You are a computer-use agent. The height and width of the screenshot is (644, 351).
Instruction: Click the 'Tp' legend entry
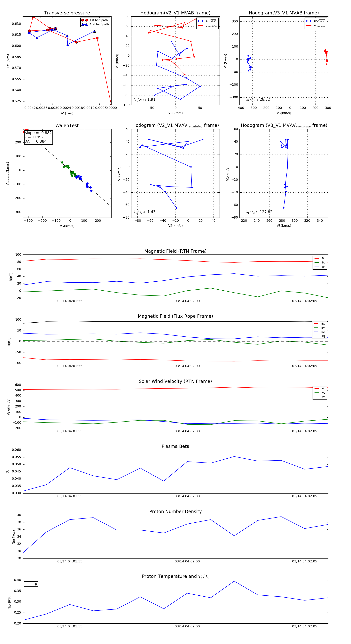pos(31,584)
